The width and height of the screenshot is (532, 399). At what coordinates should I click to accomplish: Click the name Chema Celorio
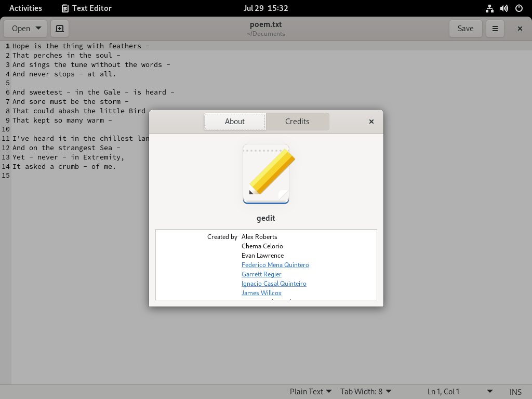pyautogui.click(x=262, y=246)
